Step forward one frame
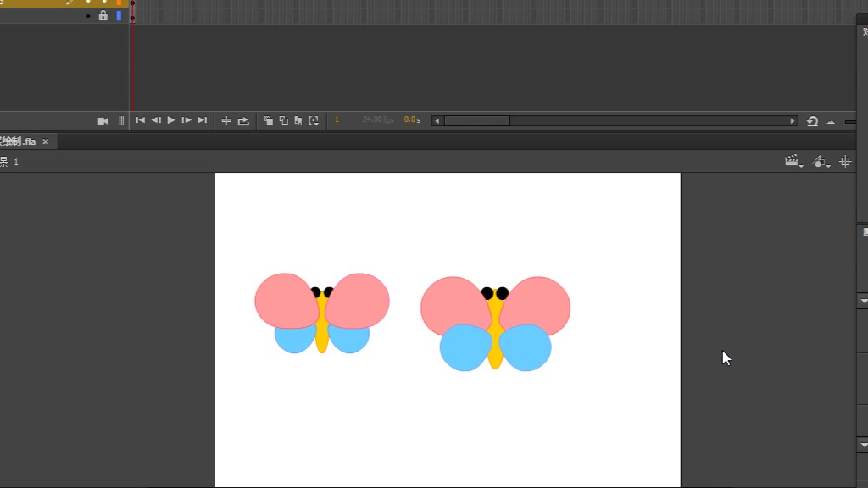 186,120
